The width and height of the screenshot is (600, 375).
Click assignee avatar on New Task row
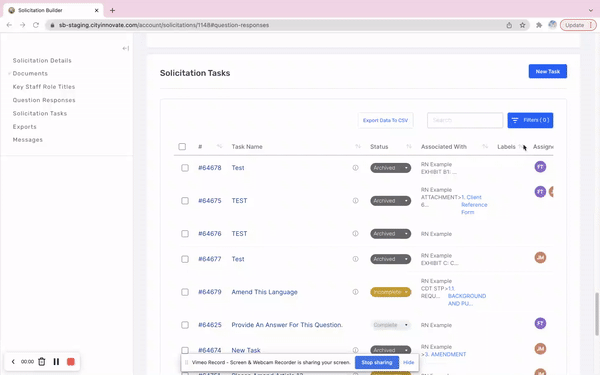pos(540,349)
